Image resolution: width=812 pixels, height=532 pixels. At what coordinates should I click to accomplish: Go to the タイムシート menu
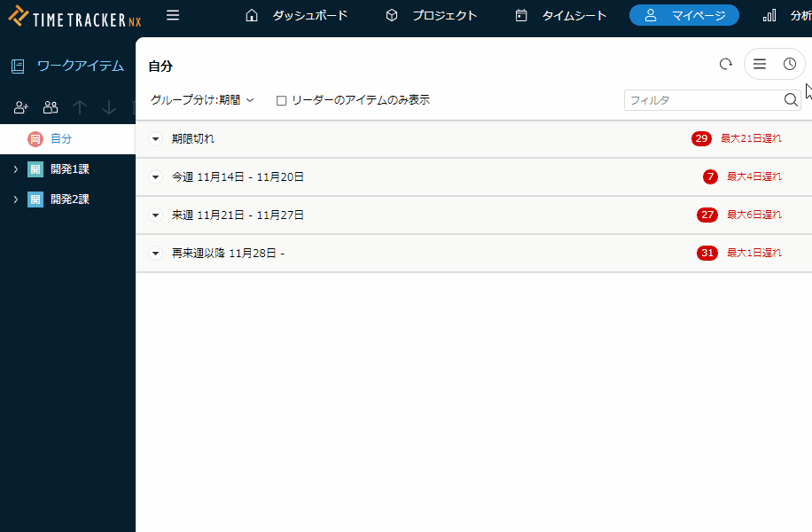click(x=561, y=15)
